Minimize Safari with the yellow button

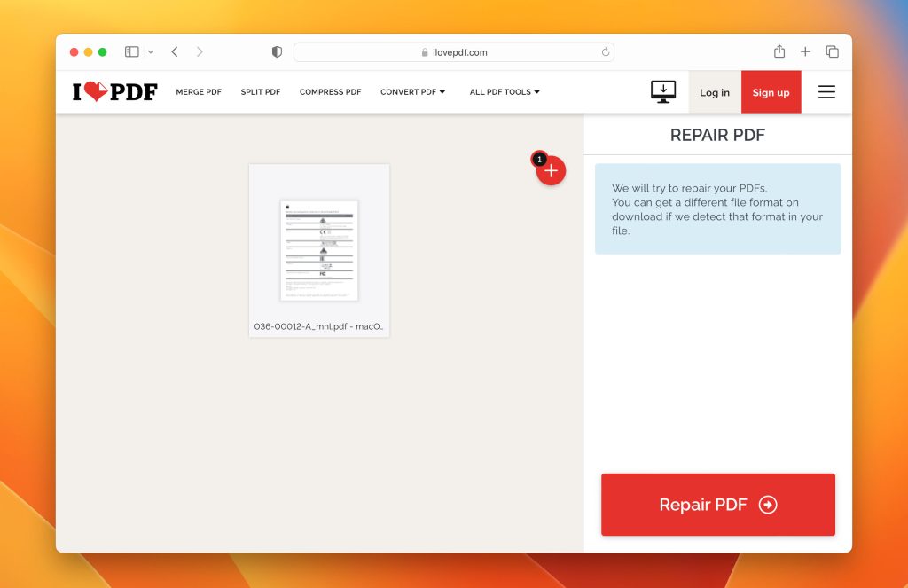pos(88,51)
